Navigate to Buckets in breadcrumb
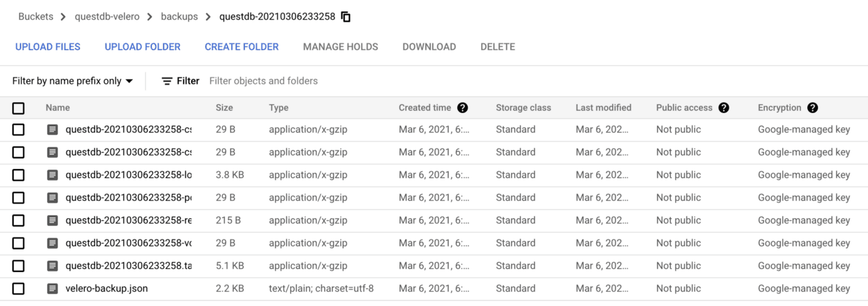The width and height of the screenshot is (868, 306). [35, 17]
